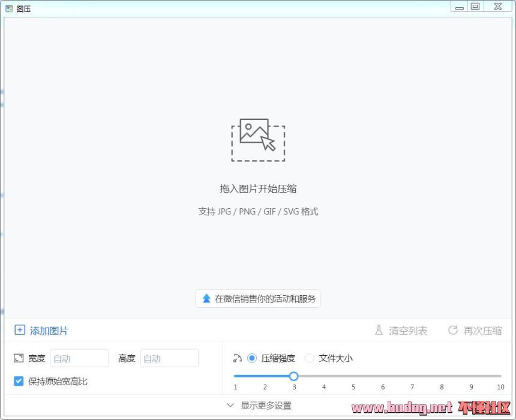516x420 pixels.
Task: Click the drag-in image placeholder icon
Action: coord(258,140)
